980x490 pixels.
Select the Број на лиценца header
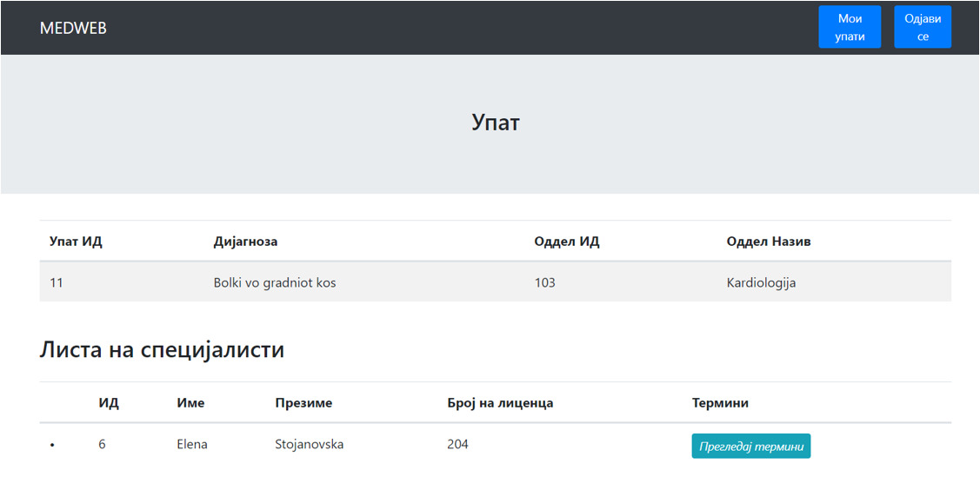click(x=500, y=402)
